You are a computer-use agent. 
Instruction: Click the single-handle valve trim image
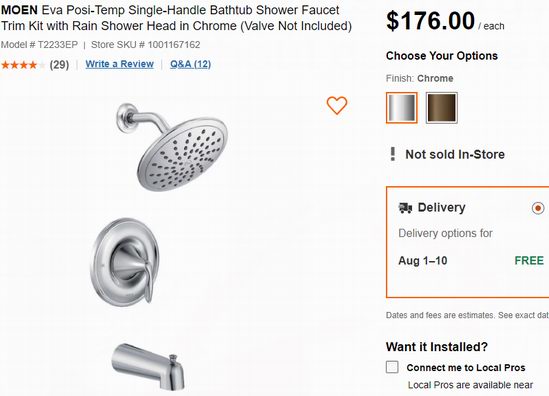[126, 262]
